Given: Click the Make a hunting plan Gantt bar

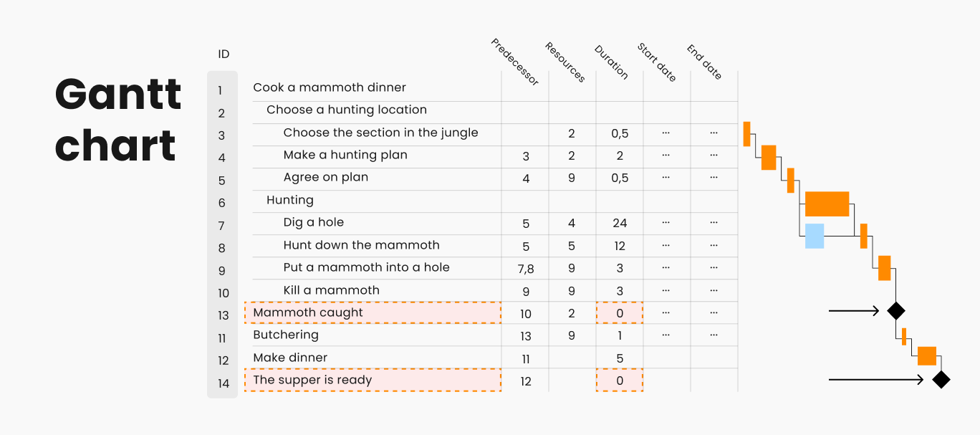Looking at the screenshot, I should coord(769,158).
